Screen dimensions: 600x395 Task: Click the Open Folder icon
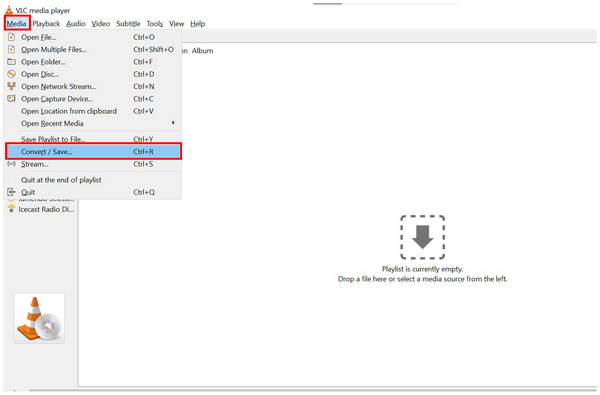pos(11,62)
